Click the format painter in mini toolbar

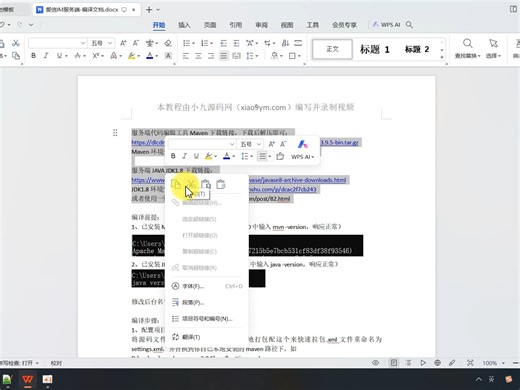[280, 156]
